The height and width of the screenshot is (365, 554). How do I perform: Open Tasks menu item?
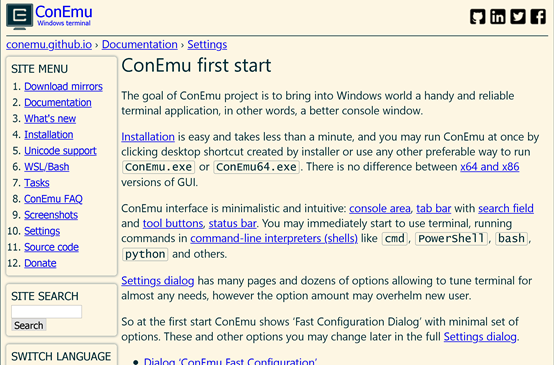tap(37, 183)
